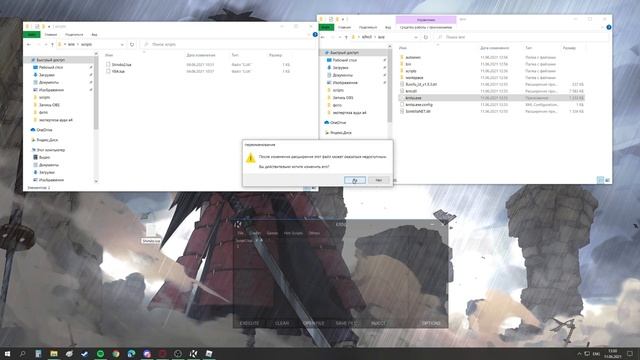Image resolution: width=640 pixels, height=360 pixels.
Task: Open Вид tab in scripts window
Action: tap(94, 35)
